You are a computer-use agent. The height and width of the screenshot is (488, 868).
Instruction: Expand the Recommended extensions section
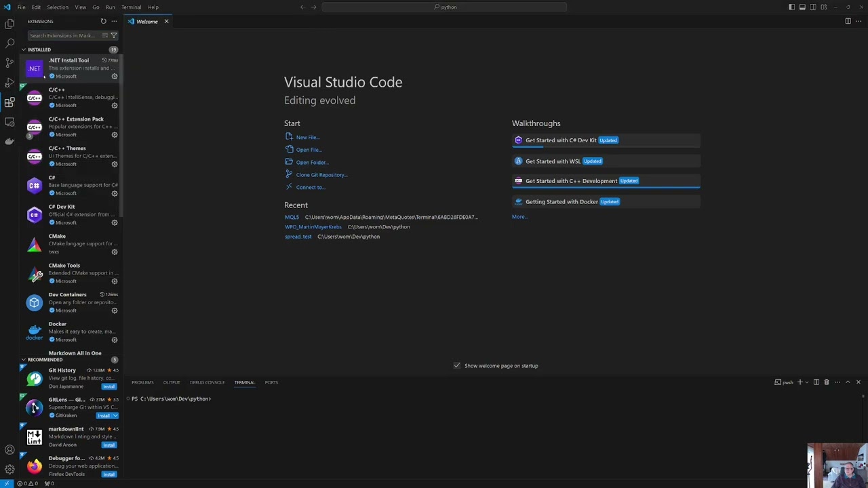click(x=24, y=360)
